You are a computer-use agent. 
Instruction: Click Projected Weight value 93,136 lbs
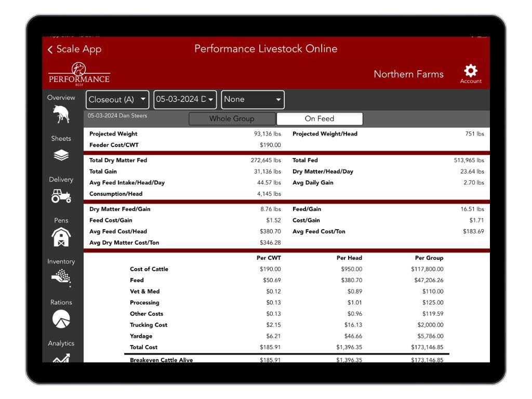pyautogui.click(x=268, y=134)
